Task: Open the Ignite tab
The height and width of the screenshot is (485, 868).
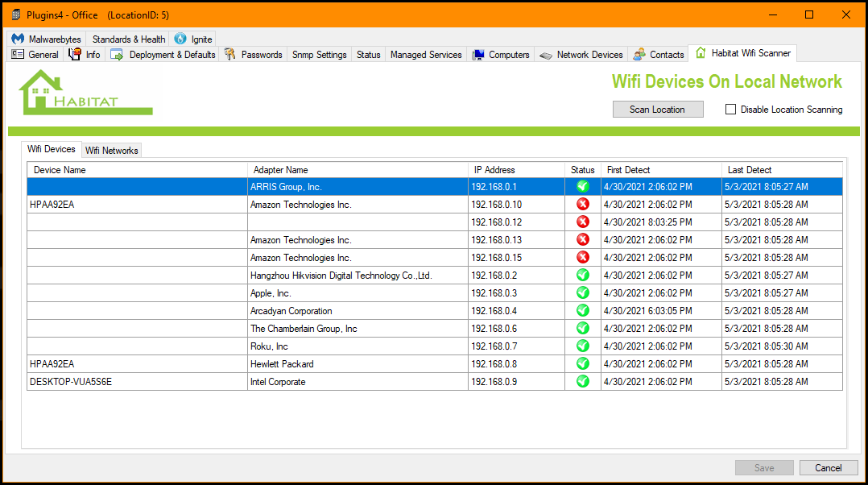Action: 193,39
